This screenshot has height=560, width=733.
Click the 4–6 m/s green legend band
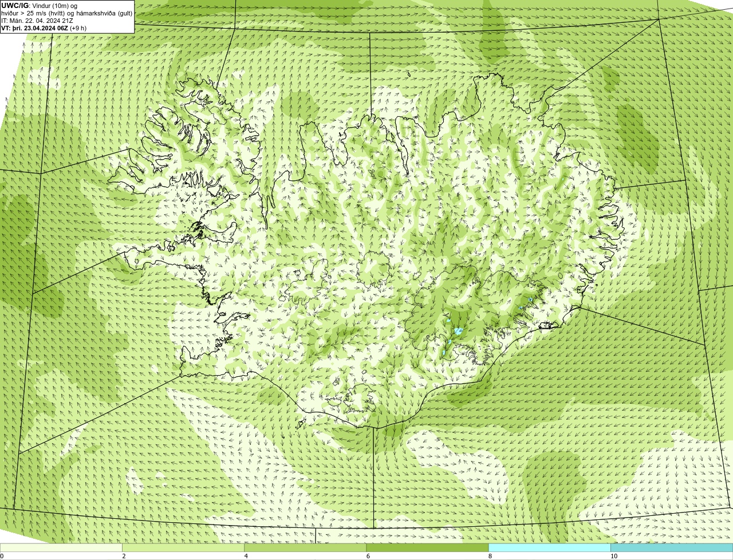click(x=305, y=547)
